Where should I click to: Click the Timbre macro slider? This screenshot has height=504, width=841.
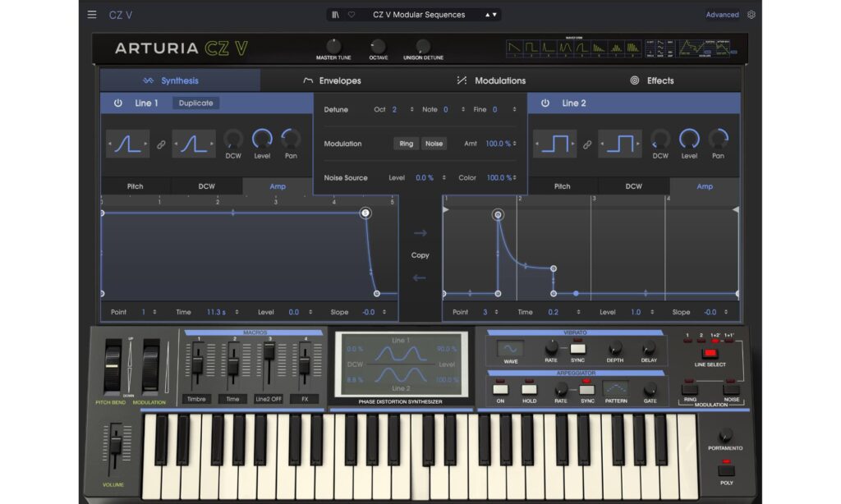point(197,364)
